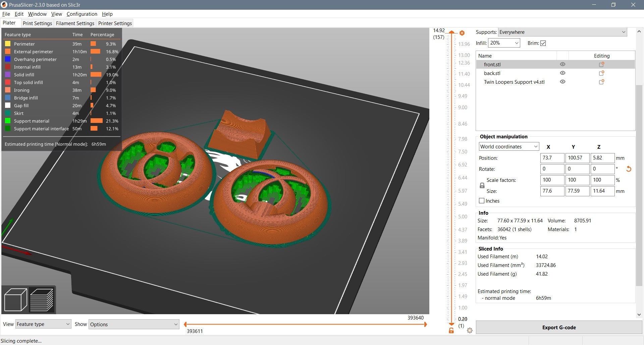Click the horizontal move slider right thumb

coord(425,324)
